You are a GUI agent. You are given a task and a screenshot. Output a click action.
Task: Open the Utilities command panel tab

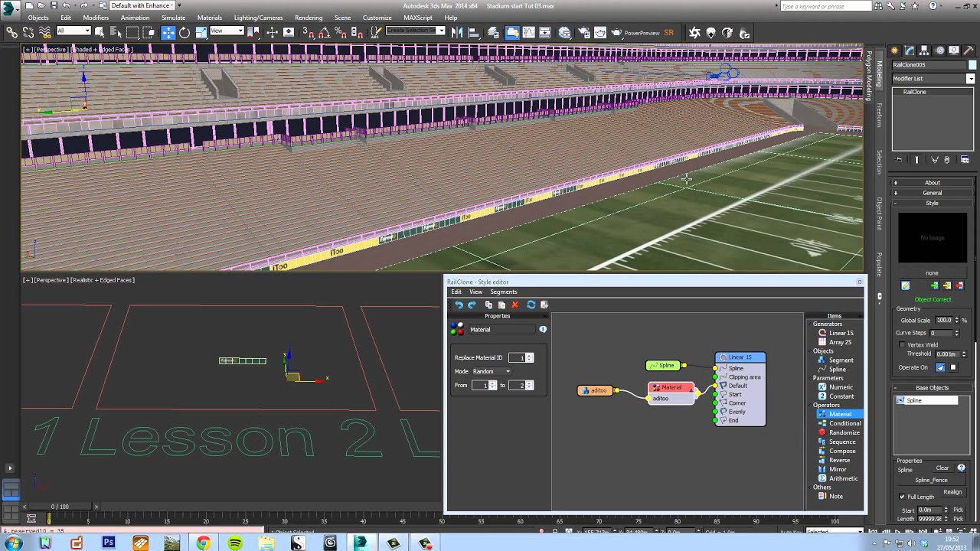[969, 51]
